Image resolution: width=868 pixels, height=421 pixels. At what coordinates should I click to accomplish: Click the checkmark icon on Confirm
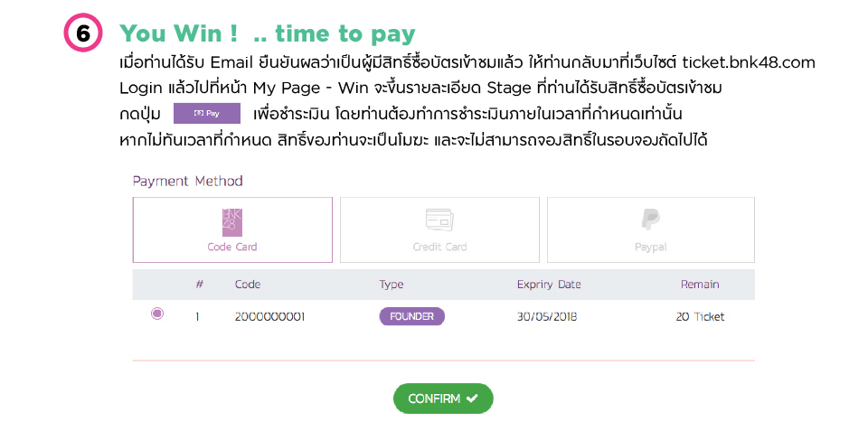tap(472, 398)
